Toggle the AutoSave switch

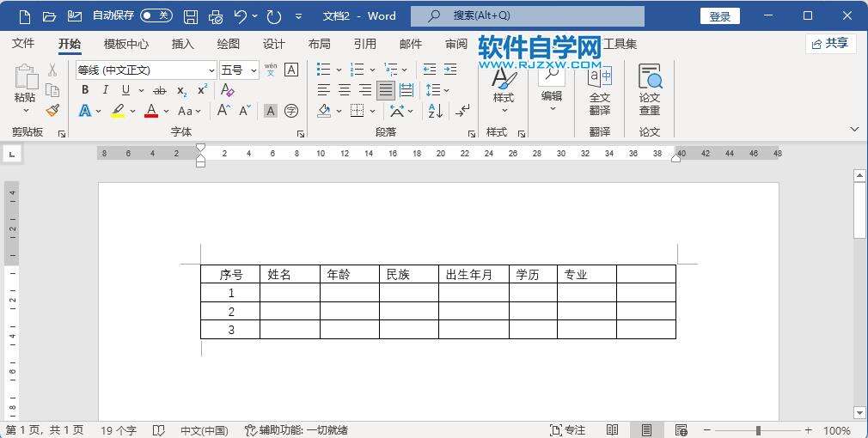(156, 15)
